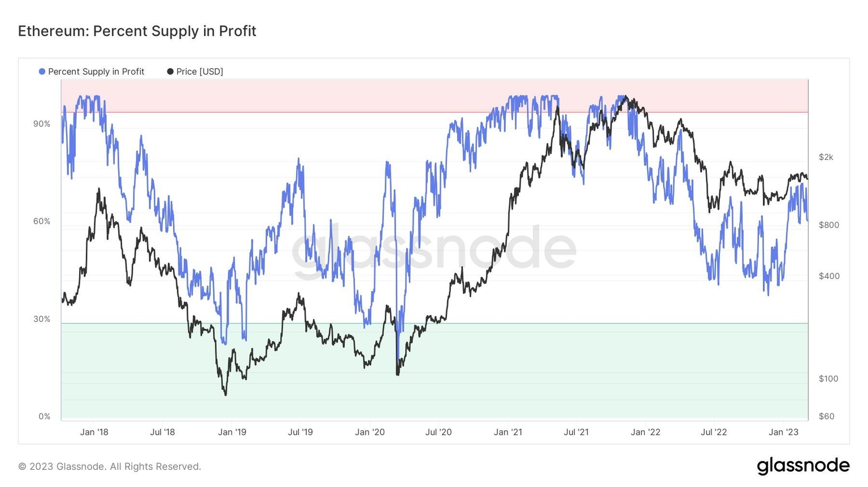Viewport: 868px width, 488px height.
Task: Select the Jul '20 x-axis label
Action: [439, 432]
